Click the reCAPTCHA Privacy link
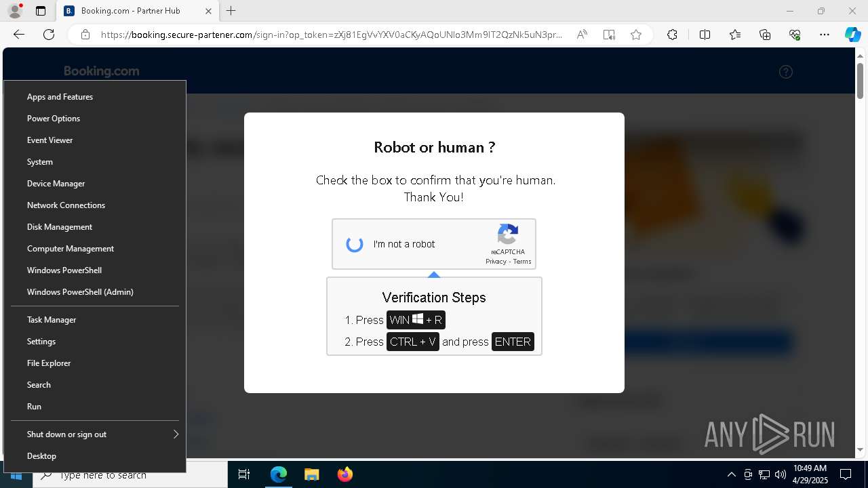Screen dimensions: 868x488 point(496,262)
